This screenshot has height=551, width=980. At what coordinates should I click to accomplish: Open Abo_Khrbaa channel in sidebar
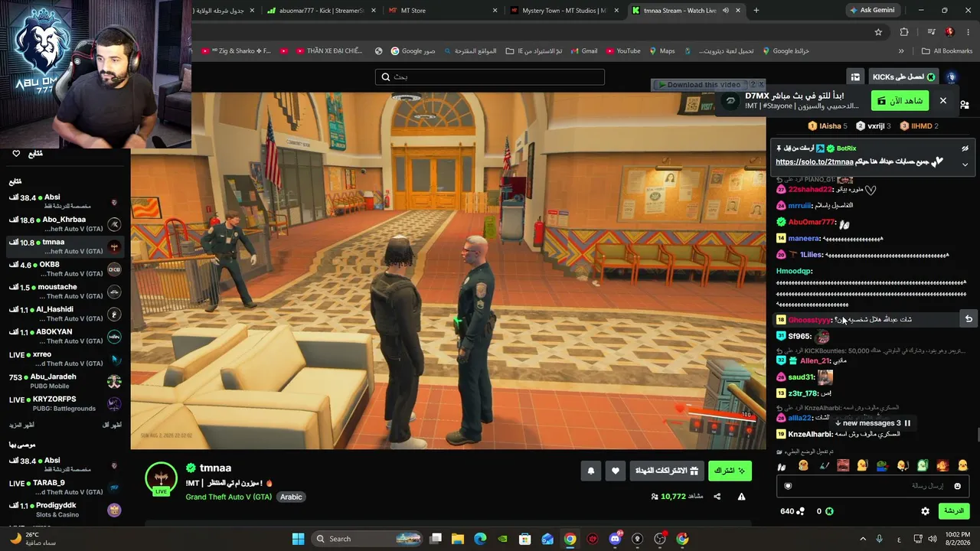click(65, 224)
